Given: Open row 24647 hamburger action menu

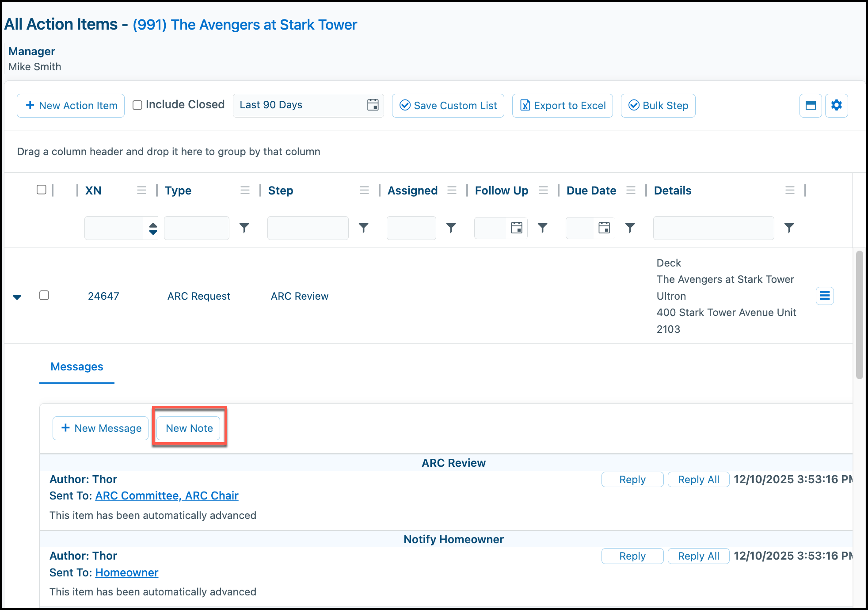Looking at the screenshot, I should 825,296.
